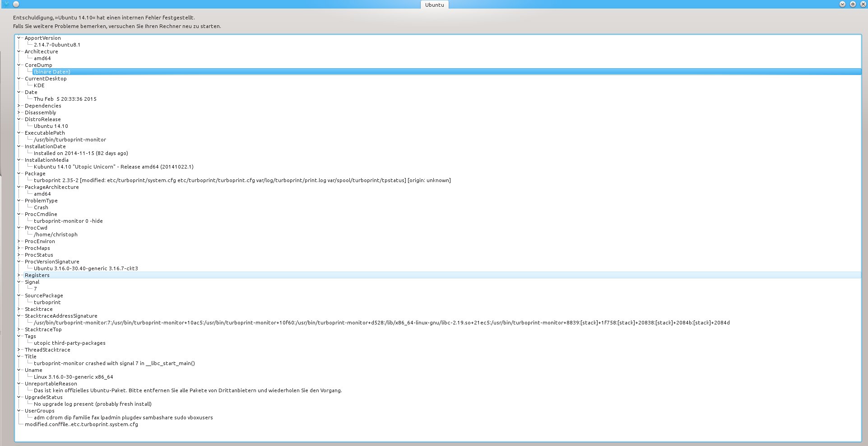The height and width of the screenshot is (446, 868).
Task: Select the highlighted '(binäre Daten)' row
Action: pyautogui.click(x=52, y=72)
